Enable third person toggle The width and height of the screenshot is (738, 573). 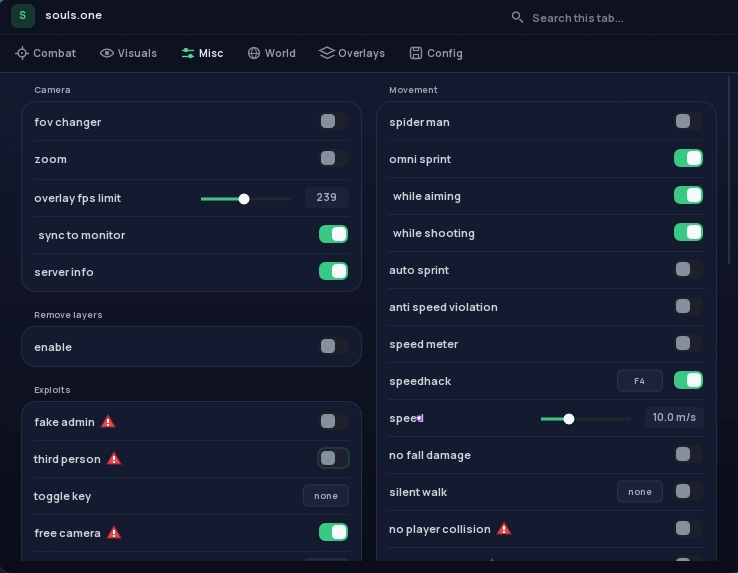(334, 458)
